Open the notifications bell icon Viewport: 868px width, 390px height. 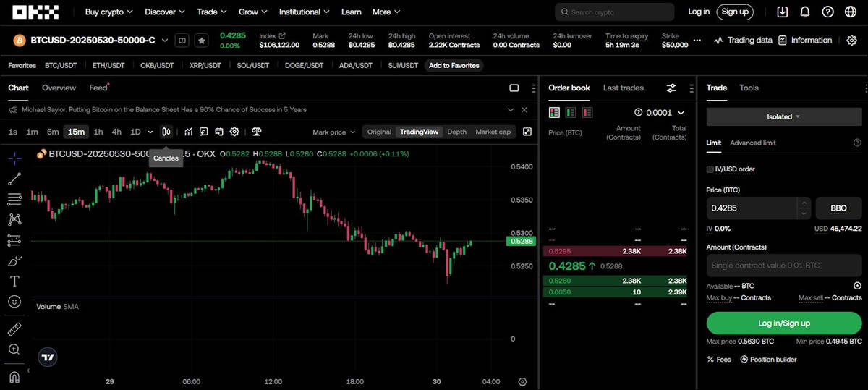click(805, 12)
